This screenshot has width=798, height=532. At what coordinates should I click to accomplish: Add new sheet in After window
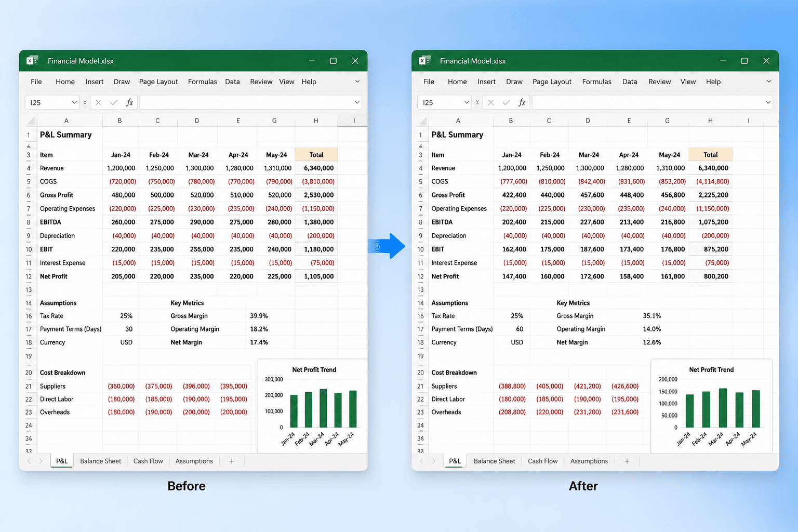(627, 461)
